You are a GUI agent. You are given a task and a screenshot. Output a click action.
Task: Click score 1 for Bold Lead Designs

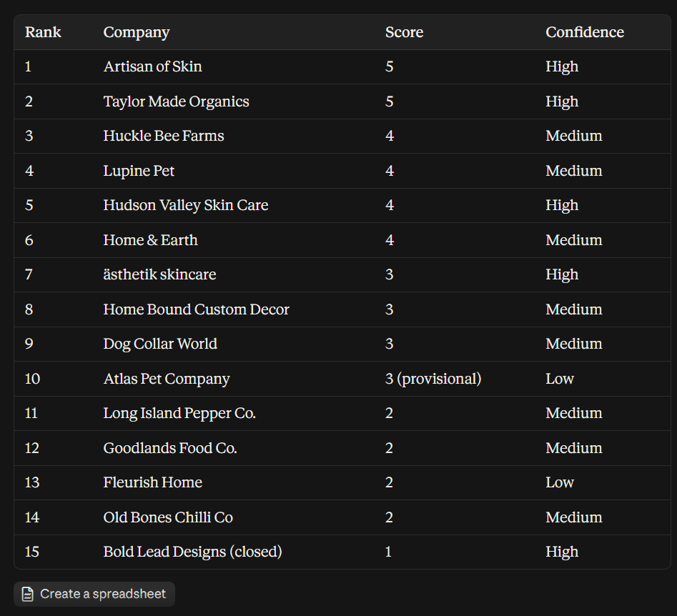[x=388, y=552]
